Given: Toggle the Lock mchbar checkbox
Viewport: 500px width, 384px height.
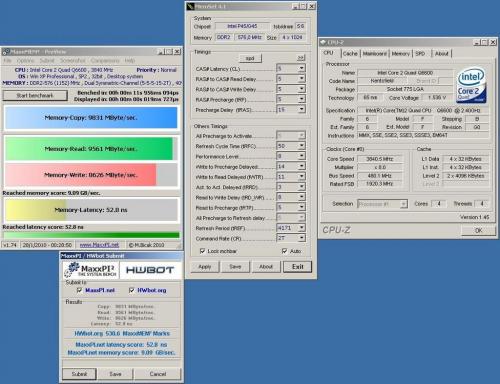Looking at the screenshot, I should (x=202, y=251).
